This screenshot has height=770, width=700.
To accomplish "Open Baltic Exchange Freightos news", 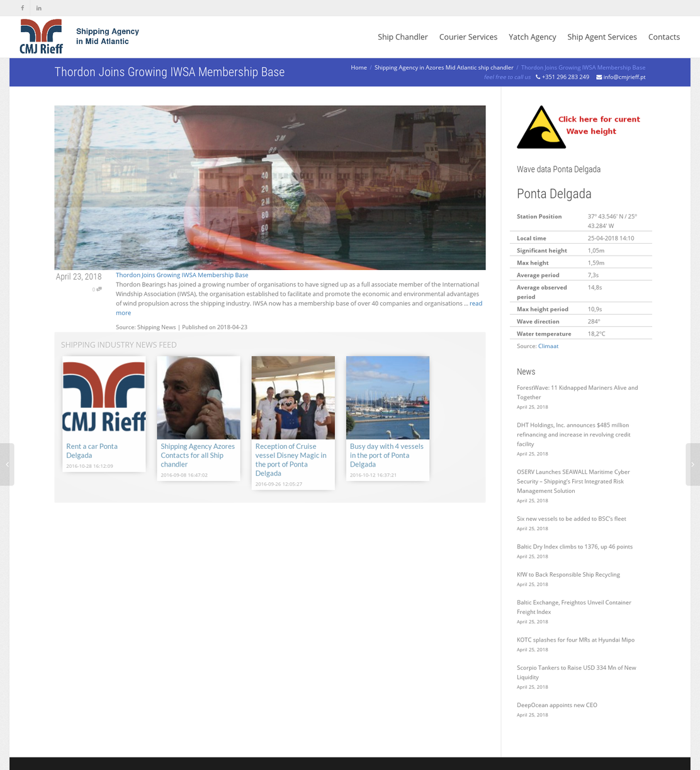I will tap(574, 607).
